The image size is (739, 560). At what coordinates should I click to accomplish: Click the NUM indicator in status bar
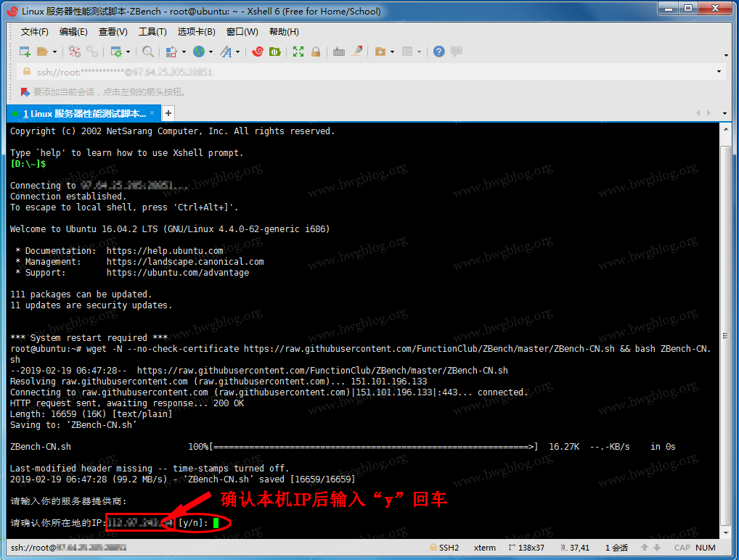tap(705, 548)
